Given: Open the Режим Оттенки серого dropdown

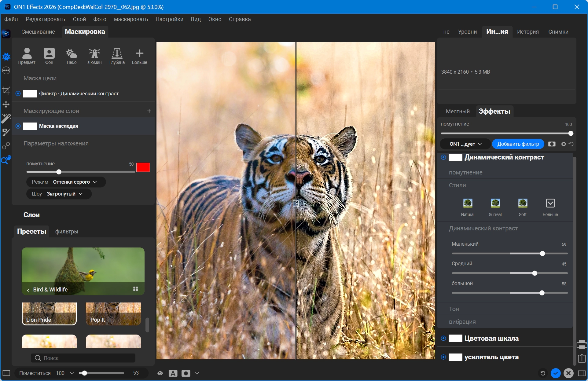Looking at the screenshot, I should tap(66, 182).
